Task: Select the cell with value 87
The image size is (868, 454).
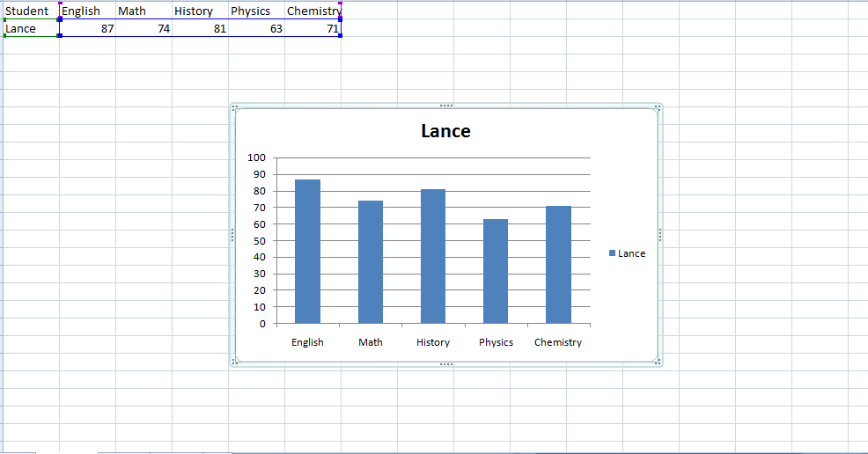Action: [x=87, y=29]
